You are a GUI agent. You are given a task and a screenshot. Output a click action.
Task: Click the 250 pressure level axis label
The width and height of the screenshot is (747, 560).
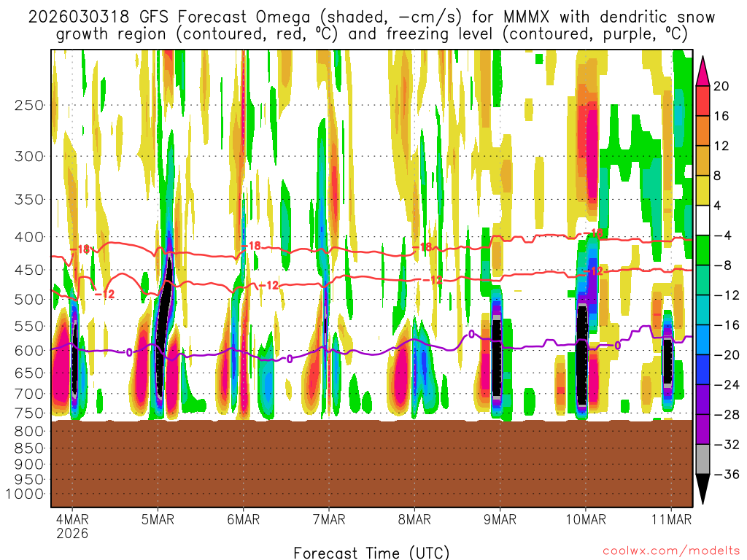coord(28,105)
